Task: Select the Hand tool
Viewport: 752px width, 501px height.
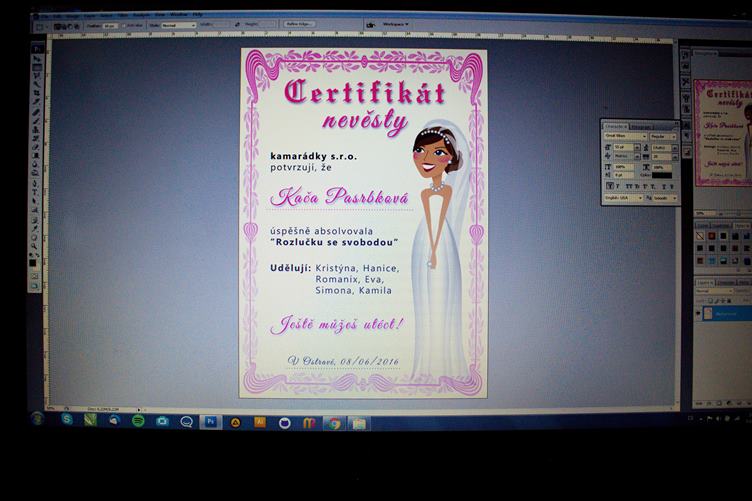Action: [35, 236]
